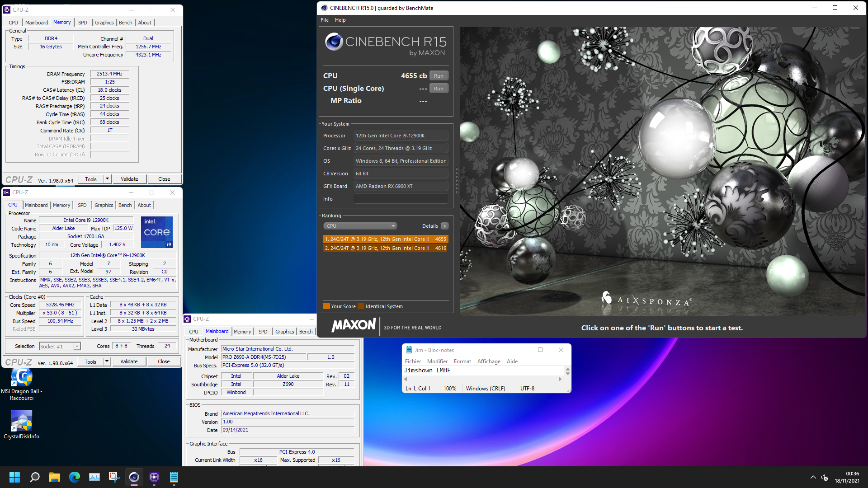Open Tools dropdown arrow in CPU window
Screen dimensions: 868x488
(x=107, y=361)
